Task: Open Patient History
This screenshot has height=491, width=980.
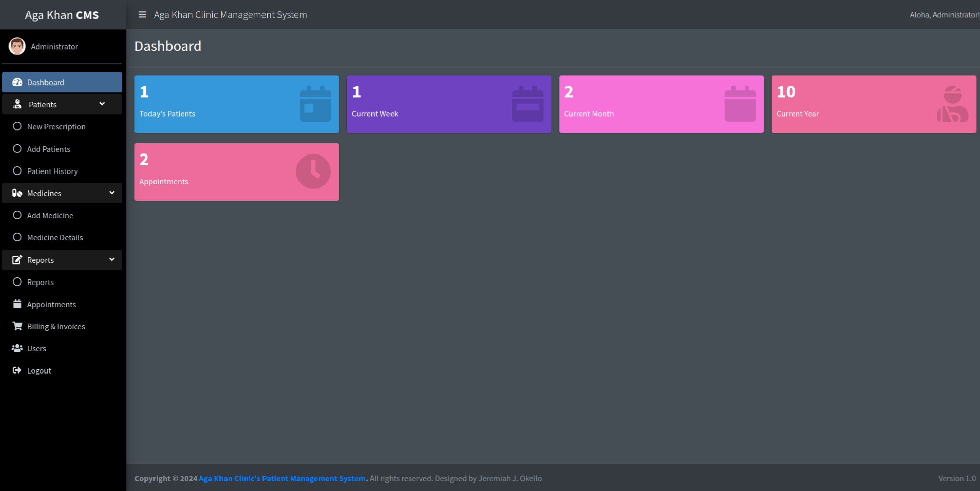Action: (x=62, y=171)
